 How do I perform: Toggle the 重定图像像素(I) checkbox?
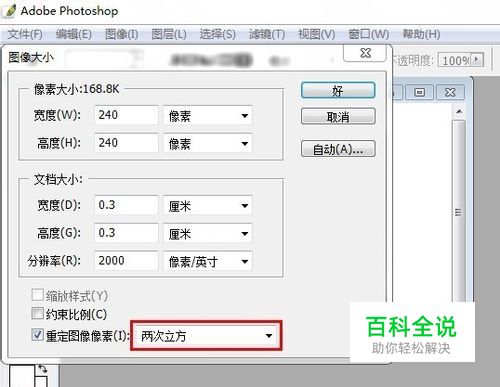coord(37,335)
